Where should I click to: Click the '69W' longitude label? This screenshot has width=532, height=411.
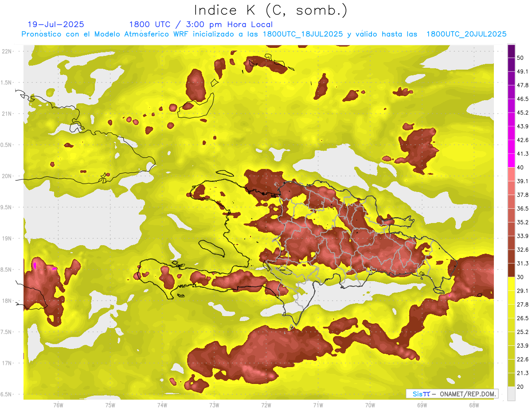pos(422,405)
